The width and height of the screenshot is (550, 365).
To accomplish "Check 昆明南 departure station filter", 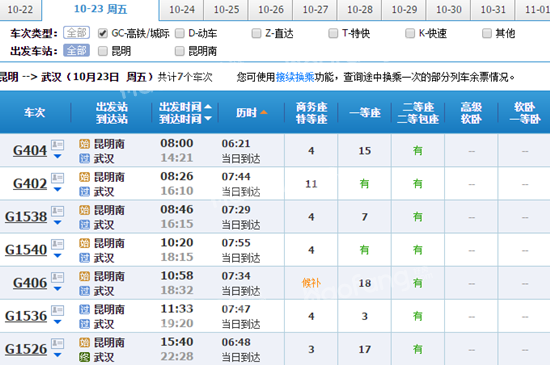I will pos(180,51).
